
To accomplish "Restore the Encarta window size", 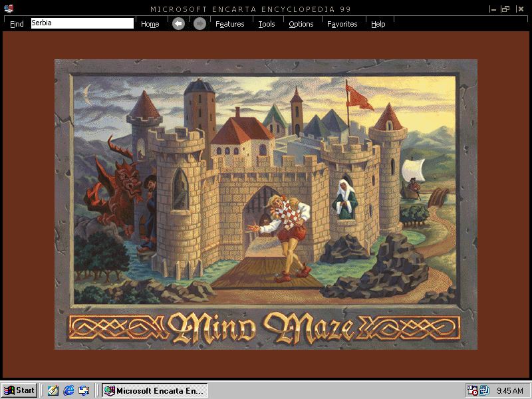I will pos(505,9).
